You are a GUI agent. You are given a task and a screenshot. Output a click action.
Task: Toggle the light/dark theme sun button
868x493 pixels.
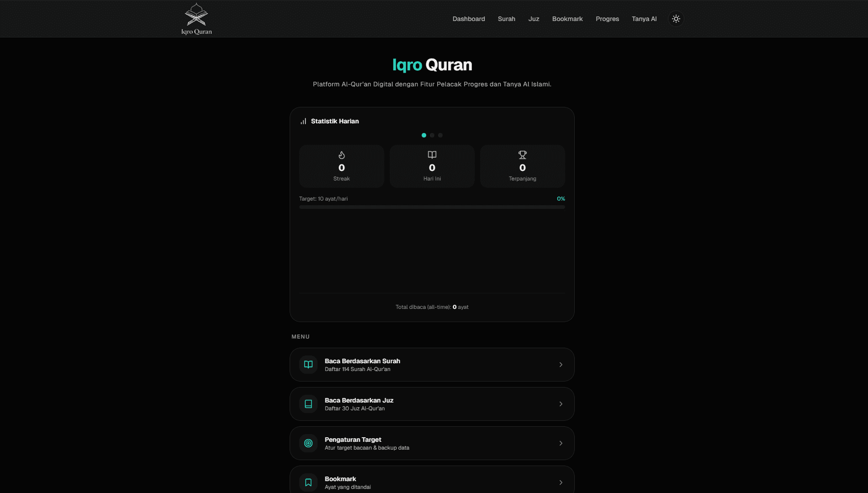click(x=676, y=19)
